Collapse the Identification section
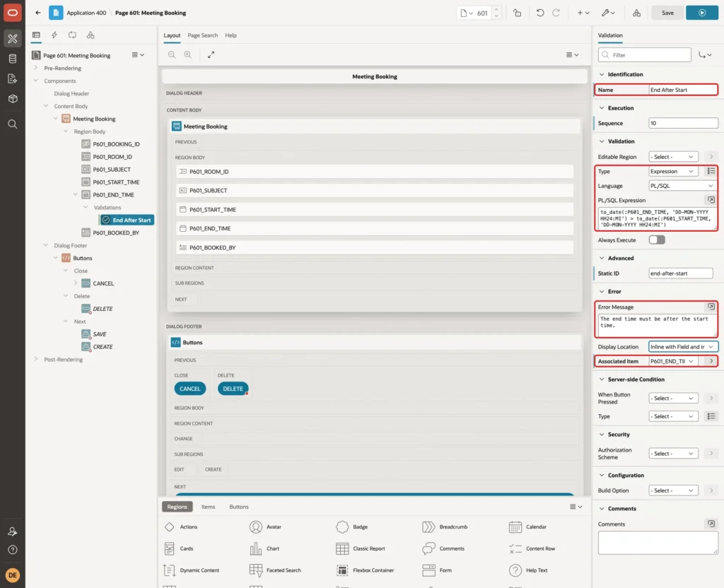 tap(602, 74)
